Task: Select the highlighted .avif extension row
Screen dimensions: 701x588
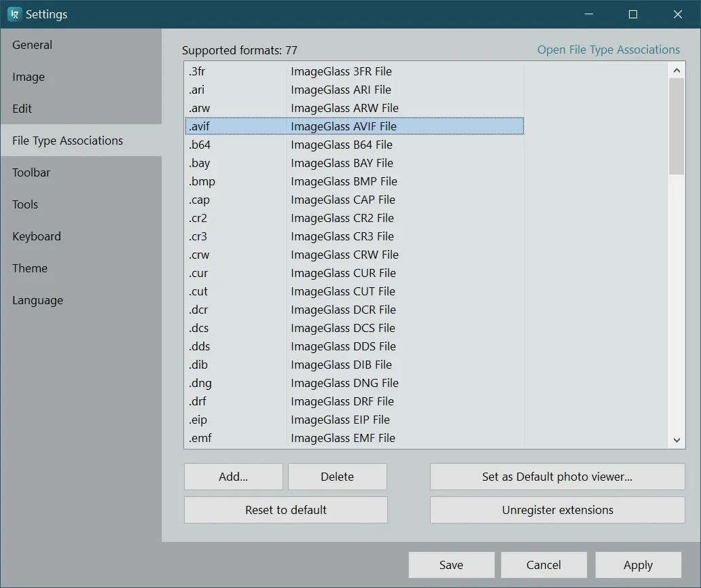Action: click(354, 126)
